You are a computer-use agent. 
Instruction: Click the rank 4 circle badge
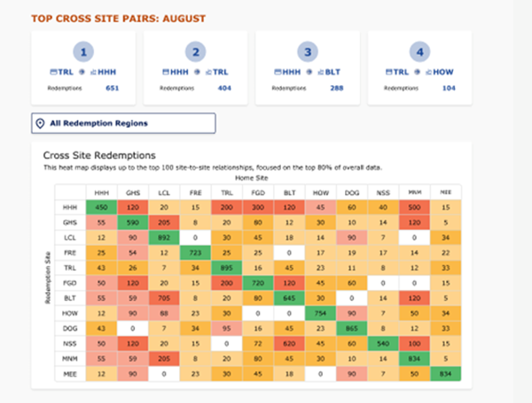point(419,51)
